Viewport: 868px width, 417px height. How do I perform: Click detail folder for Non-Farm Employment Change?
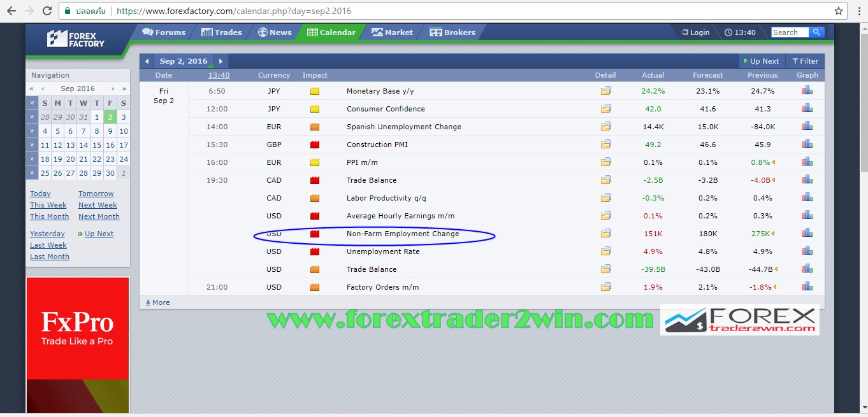605,234
